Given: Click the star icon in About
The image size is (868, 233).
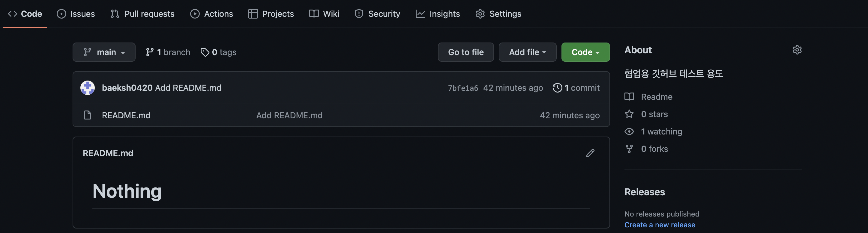Looking at the screenshot, I should coord(629,114).
